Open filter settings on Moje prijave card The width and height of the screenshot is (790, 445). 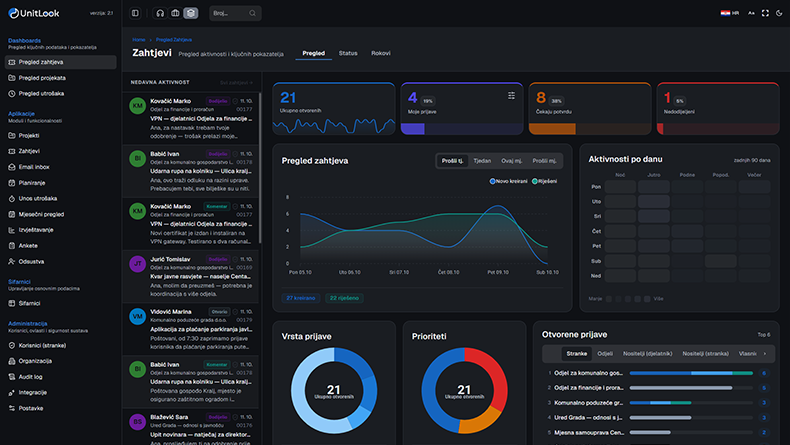pyautogui.click(x=511, y=96)
